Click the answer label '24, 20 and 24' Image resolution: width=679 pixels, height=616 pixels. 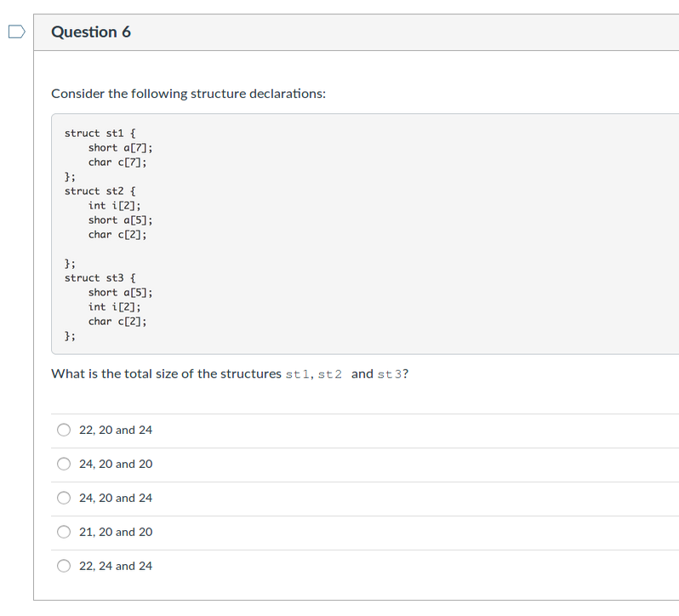click(x=116, y=498)
